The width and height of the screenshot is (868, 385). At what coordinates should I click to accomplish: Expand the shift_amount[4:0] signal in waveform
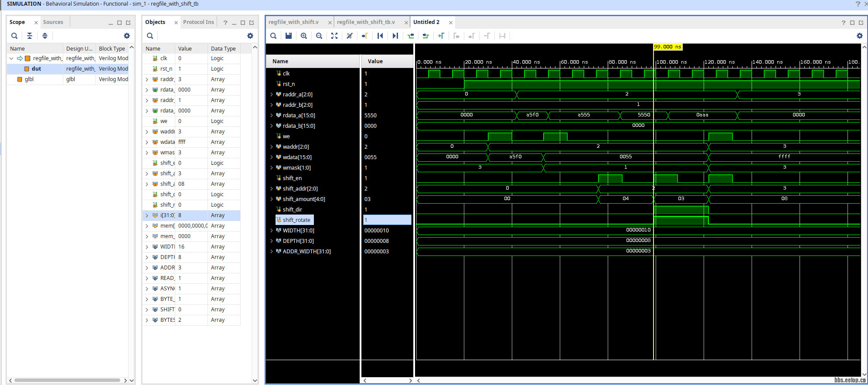click(x=272, y=199)
